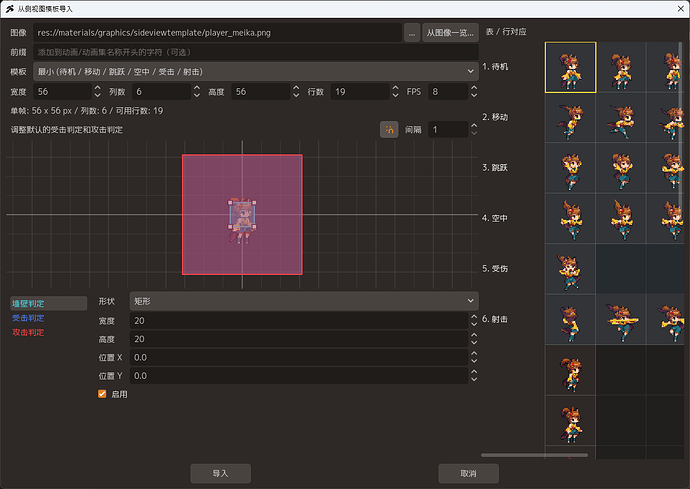Viewport: 690px width, 489px height.
Task: Decrease 行数 with its down arrow
Action: [395, 96]
